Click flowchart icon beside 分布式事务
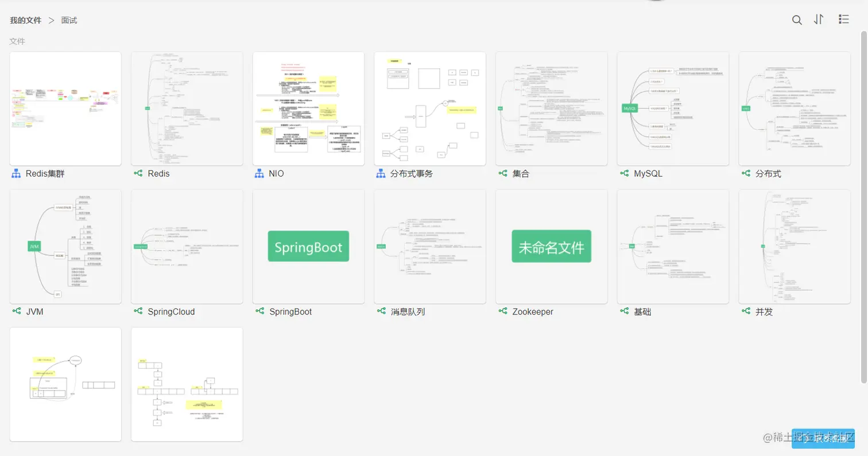Image resolution: width=868 pixels, height=456 pixels. pyautogui.click(x=381, y=173)
